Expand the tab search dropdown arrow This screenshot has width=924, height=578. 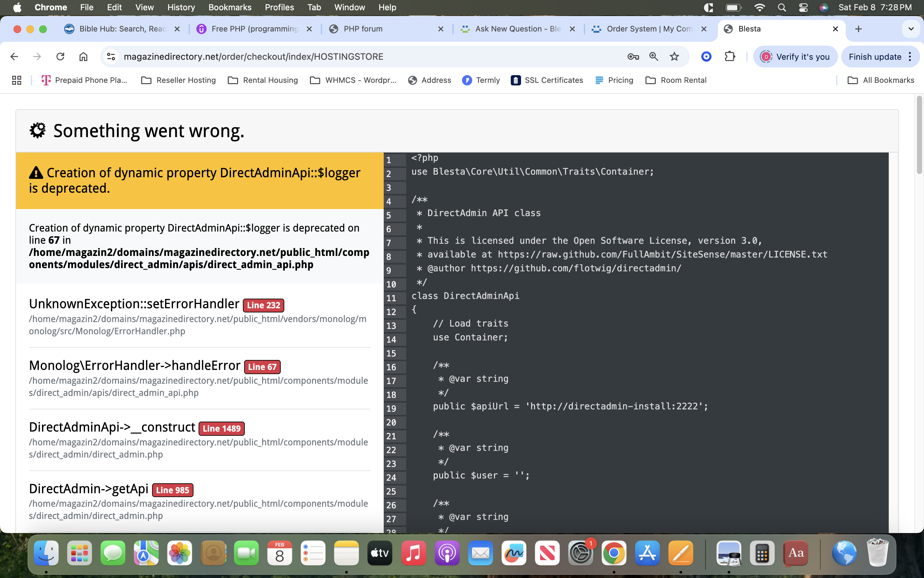911,29
